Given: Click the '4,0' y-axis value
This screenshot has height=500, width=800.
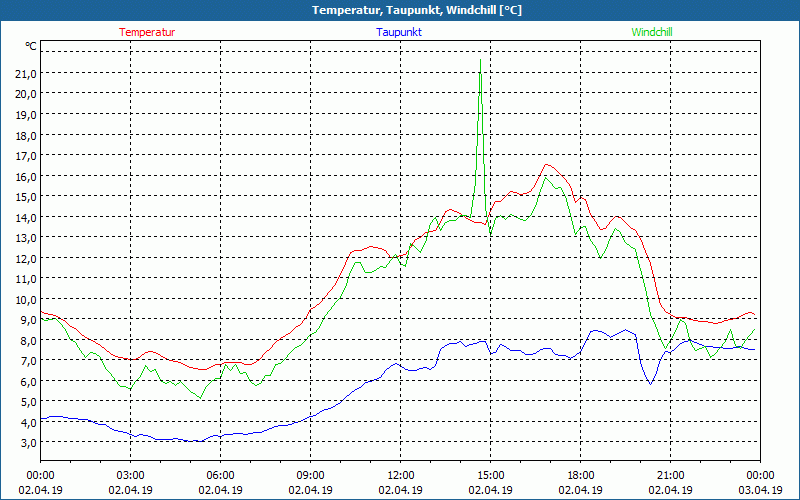Looking at the screenshot, I should tap(29, 423).
